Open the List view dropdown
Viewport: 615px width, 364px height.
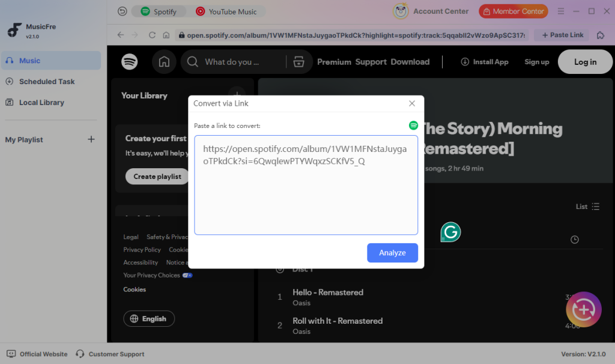pyautogui.click(x=587, y=206)
